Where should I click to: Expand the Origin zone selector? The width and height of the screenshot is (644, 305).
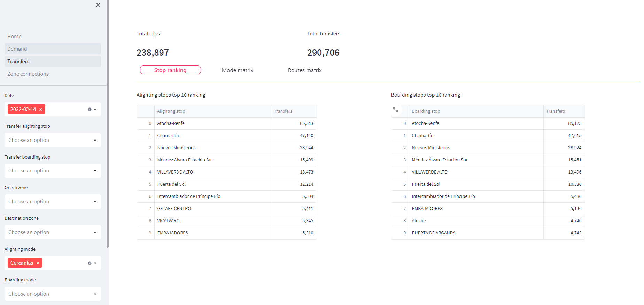53,202
